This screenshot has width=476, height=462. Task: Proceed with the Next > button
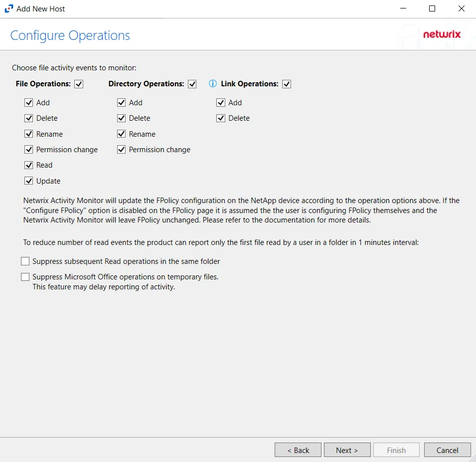pos(347,450)
